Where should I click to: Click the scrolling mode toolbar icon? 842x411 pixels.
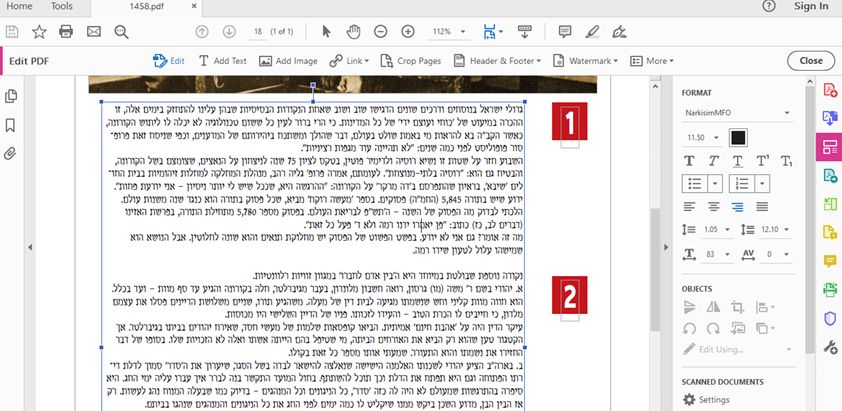pyautogui.click(x=525, y=32)
